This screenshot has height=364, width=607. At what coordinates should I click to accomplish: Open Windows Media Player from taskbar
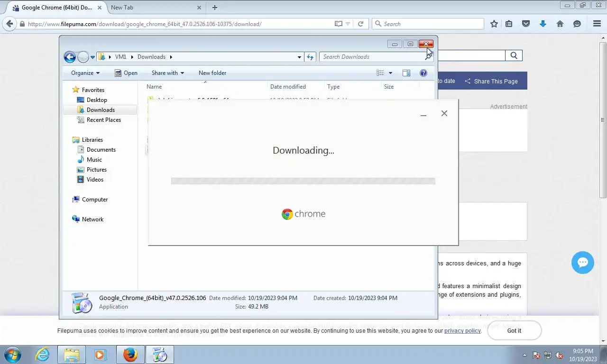pyautogui.click(x=100, y=355)
